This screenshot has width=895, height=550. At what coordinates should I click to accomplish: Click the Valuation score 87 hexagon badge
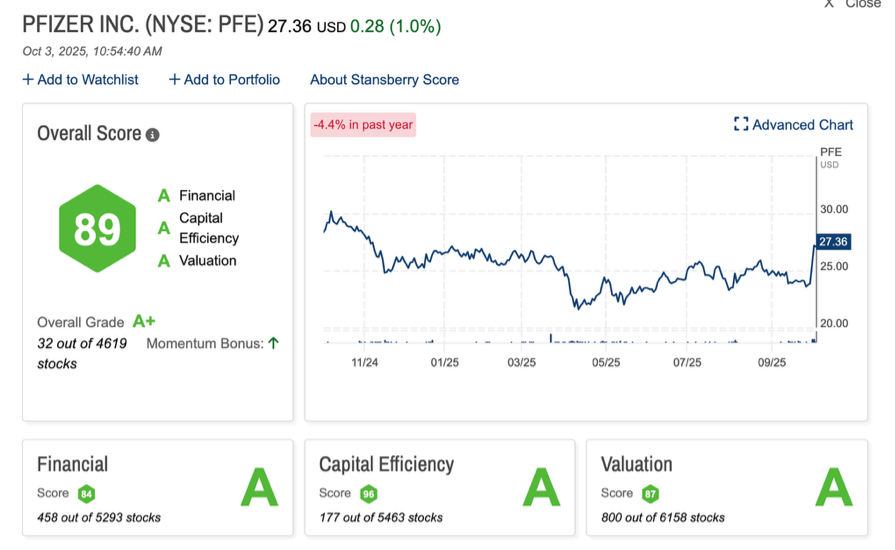click(x=651, y=493)
